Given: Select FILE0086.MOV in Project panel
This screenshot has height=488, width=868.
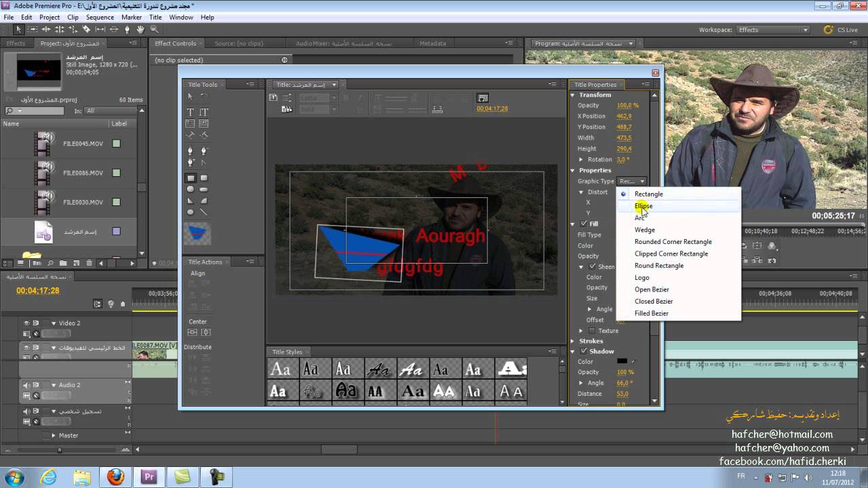Looking at the screenshot, I should click(83, 173).
